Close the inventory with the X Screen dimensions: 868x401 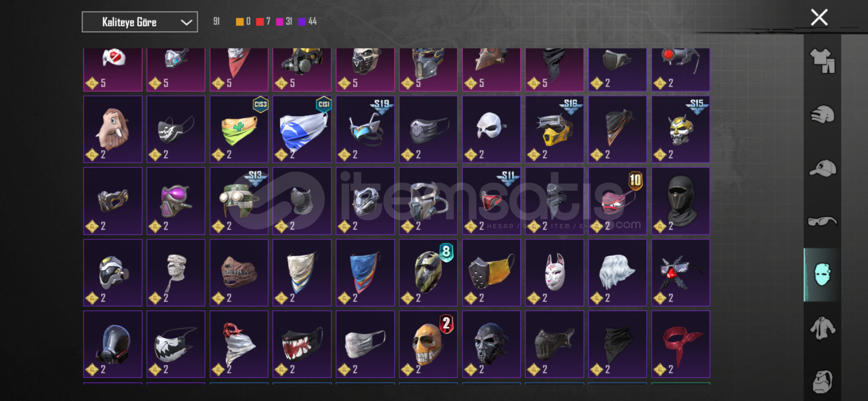[x=819, y=17]
